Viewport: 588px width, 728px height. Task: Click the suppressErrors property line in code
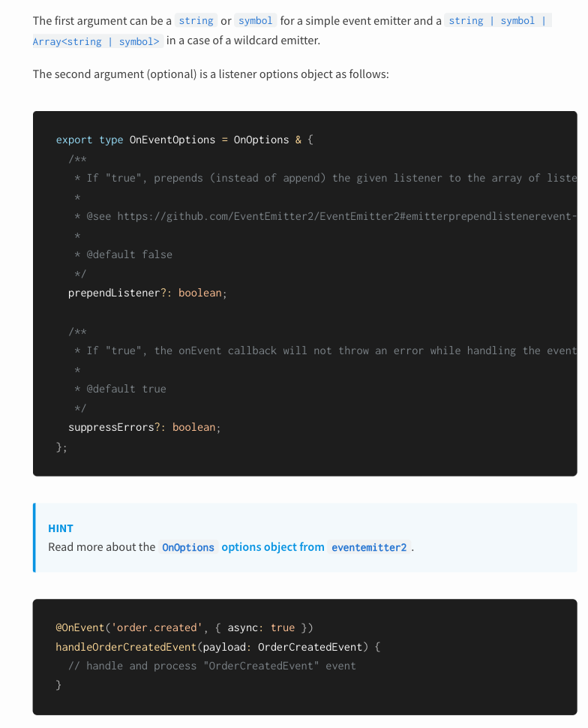pos(144,427)
